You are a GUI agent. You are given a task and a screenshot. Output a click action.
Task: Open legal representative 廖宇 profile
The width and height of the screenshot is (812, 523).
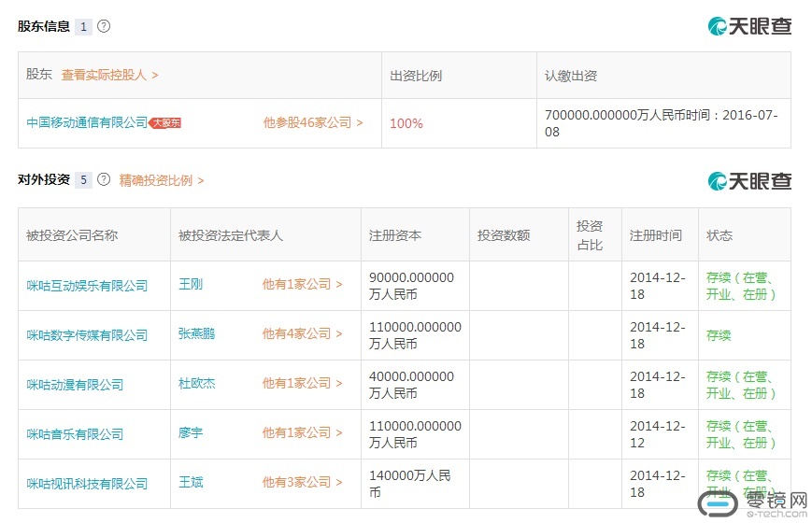[191, 433]
